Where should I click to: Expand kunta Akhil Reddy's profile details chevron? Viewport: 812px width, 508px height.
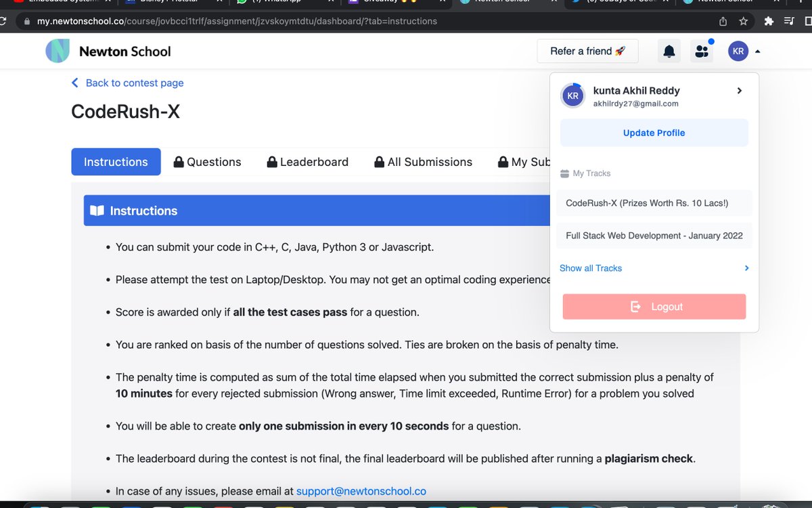point(739,90)
